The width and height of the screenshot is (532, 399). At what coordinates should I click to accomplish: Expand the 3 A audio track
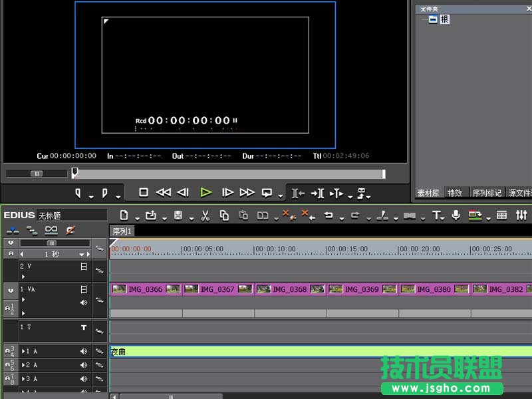[x=23, y=379]
